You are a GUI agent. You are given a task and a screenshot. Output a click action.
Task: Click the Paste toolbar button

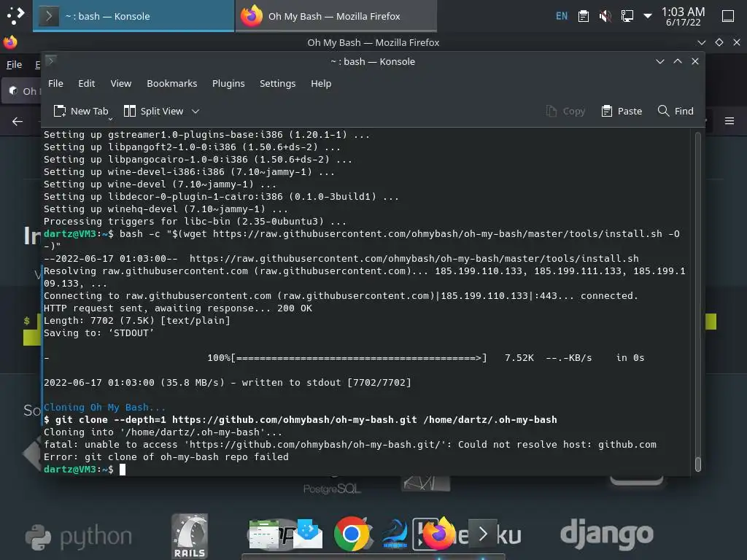[622, 111]
